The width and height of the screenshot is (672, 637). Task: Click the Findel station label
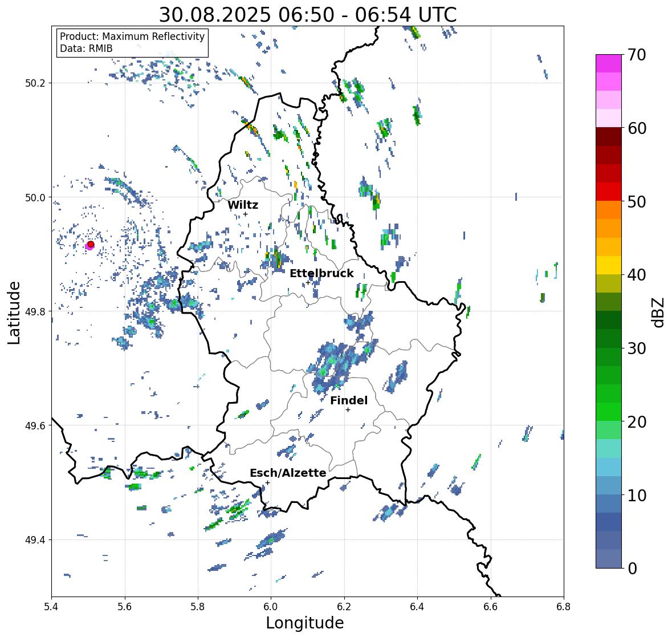click(x=349, y=400)
